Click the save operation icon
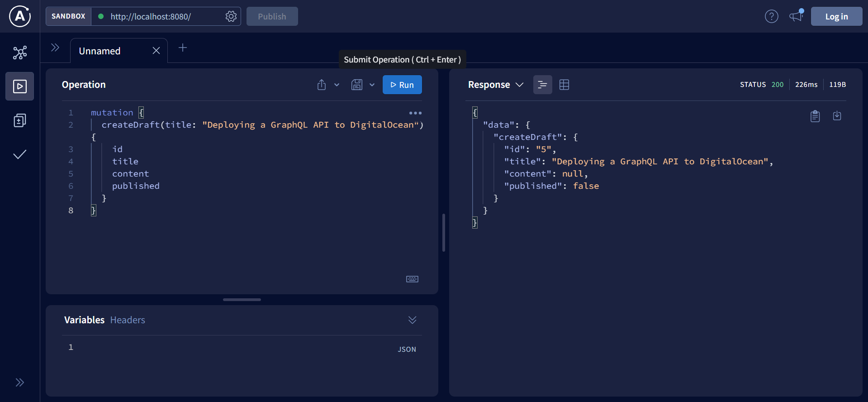The width and height of the screenshot is (868, 402). 357,85
